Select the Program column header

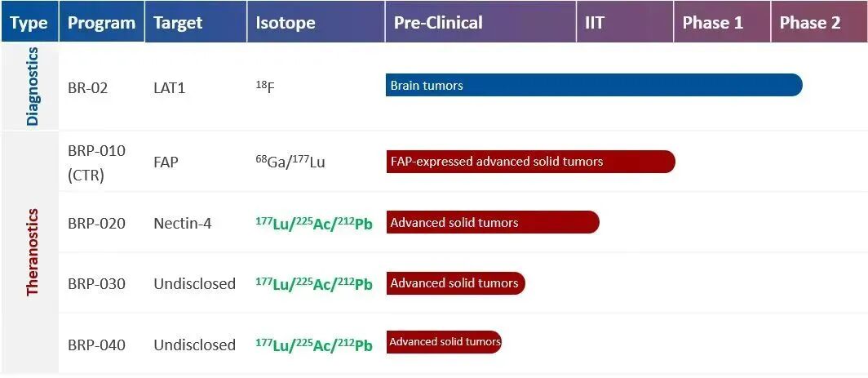point(101,22)
